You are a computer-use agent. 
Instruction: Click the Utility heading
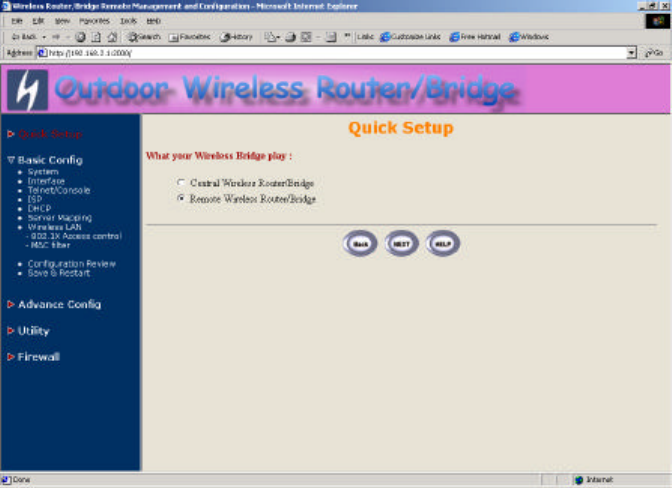(x=33, y=331)
